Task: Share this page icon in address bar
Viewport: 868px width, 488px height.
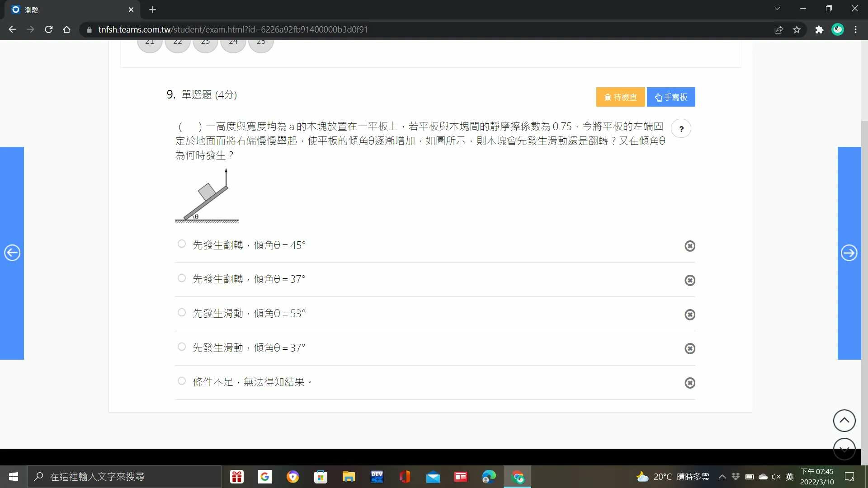Action: click(x=778, y=30)
